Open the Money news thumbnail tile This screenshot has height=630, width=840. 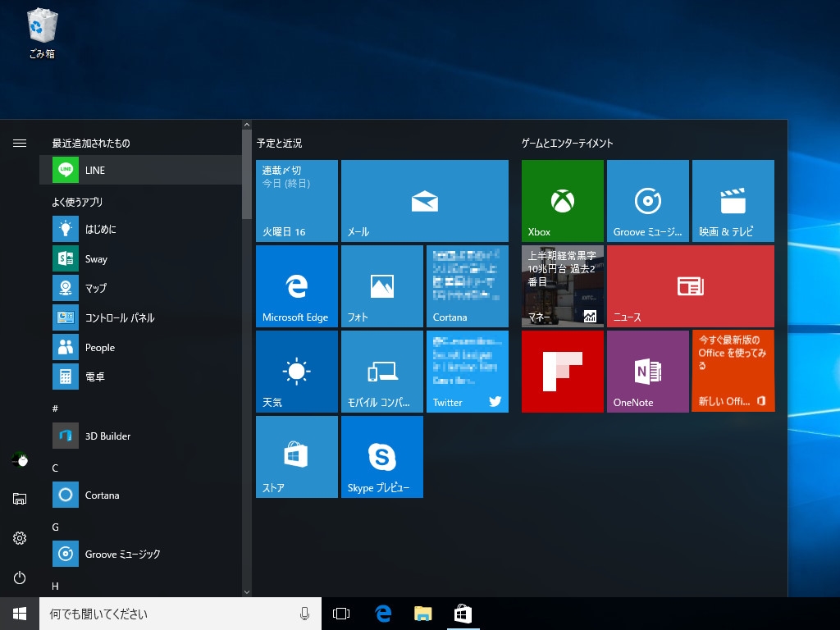coord(562,286)
